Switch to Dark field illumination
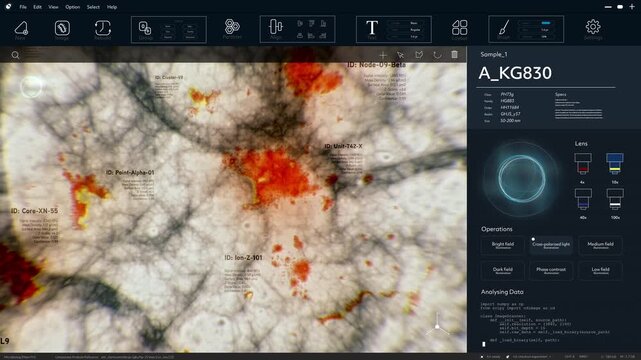The height and width of the screenshot is (360, 641). [502, 271]
